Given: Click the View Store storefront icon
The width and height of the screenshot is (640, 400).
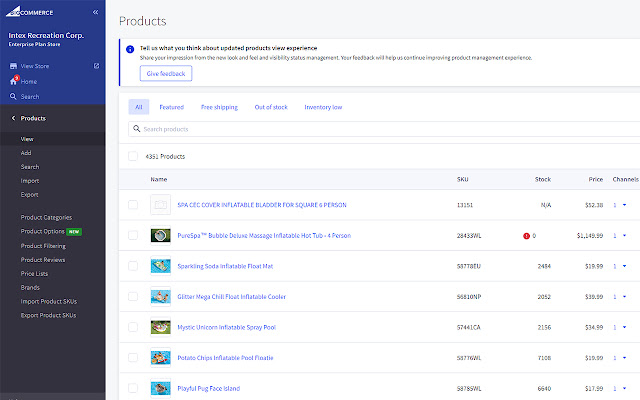Looking at the screenshot, I should 13,66.
